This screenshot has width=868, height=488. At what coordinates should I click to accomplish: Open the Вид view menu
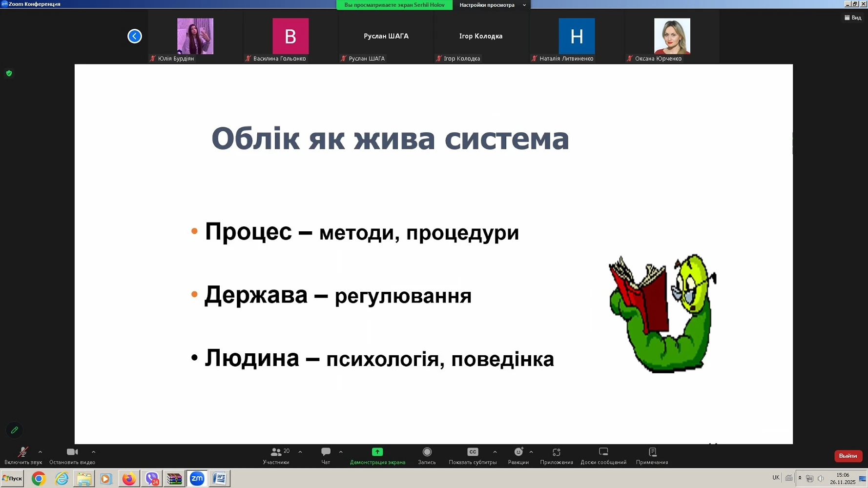(x=853, y=18)
